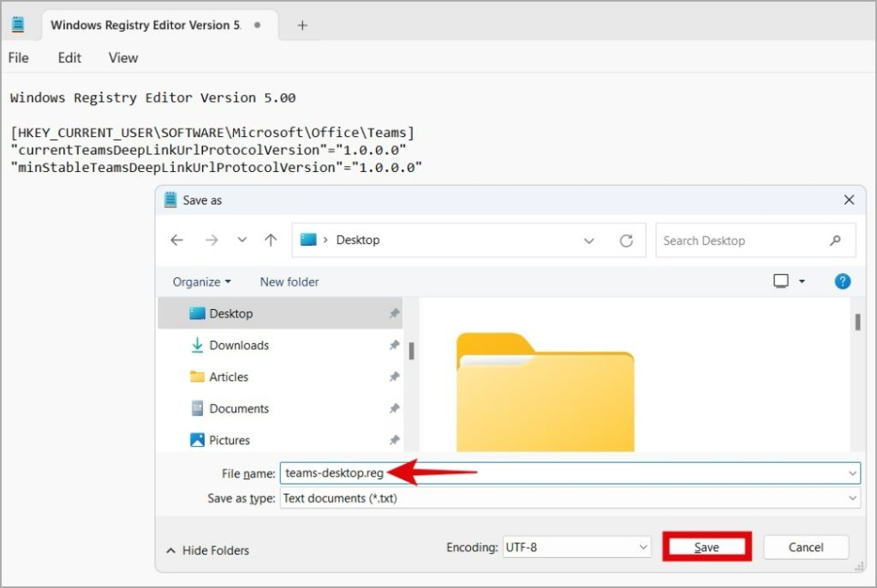The image size is (877, 588).
Task: Select Downloads in navigation pane
Action: click(x=280, y=345)
